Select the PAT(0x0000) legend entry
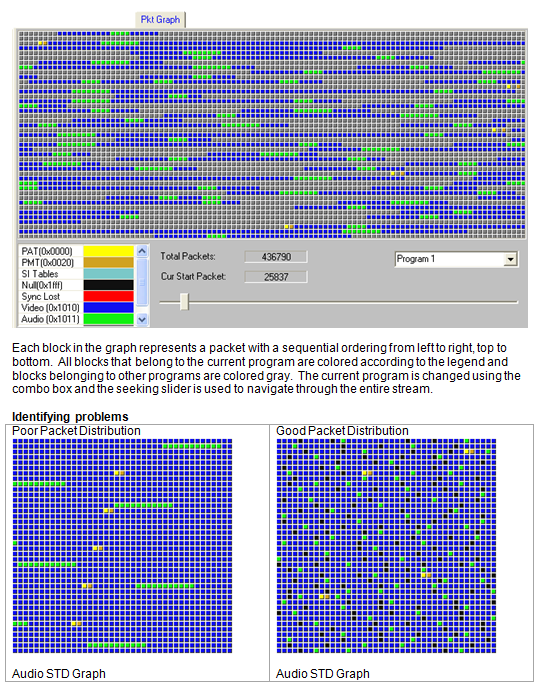This screenshot has height=690, width=542. (x=47, y=251)
